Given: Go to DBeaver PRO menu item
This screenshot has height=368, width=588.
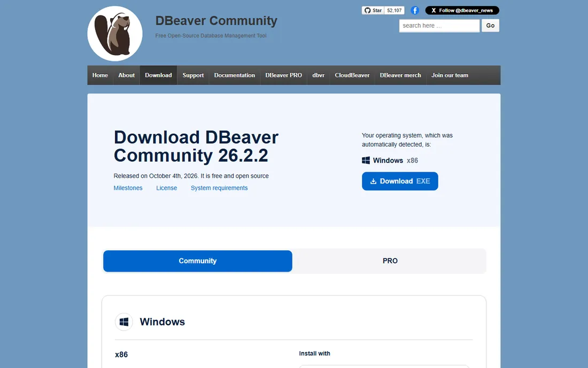Looking at the screenshot, I should point(283,75).
